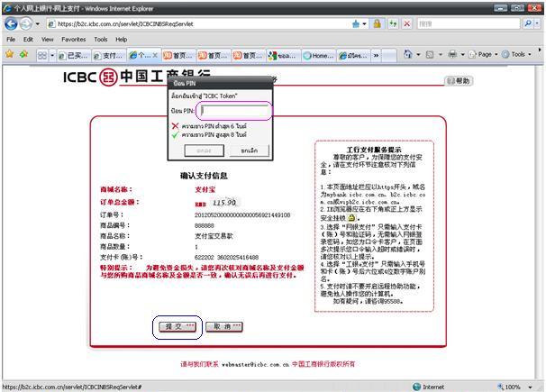This screenshot has height=392, width=546.
Task: Print the page with the printer icon
Action: tap(452, 54)
